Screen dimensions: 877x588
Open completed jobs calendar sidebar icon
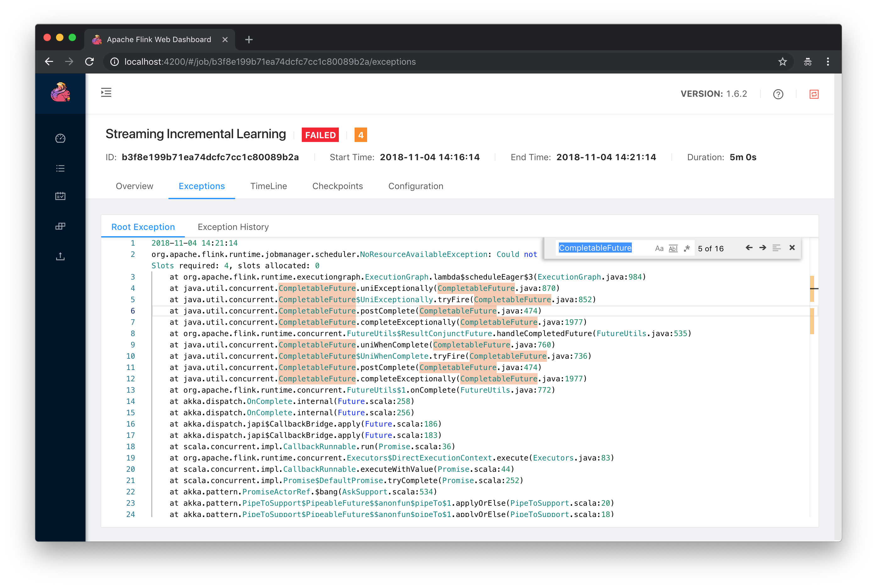[60, 196]
